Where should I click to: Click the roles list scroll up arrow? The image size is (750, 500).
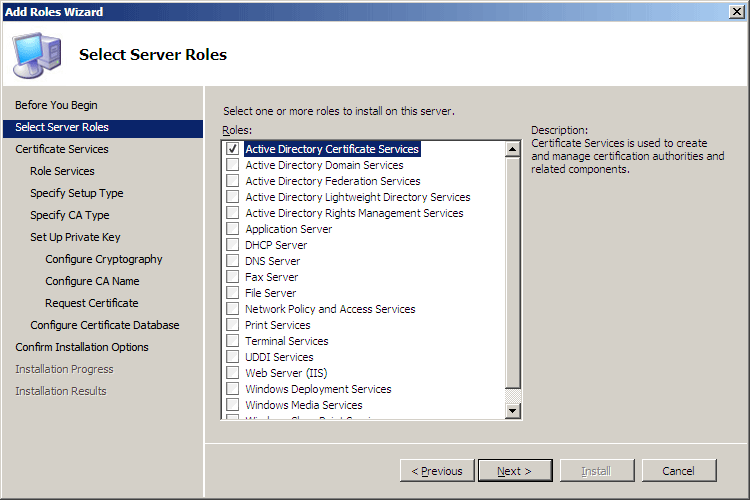pos(513,149)
